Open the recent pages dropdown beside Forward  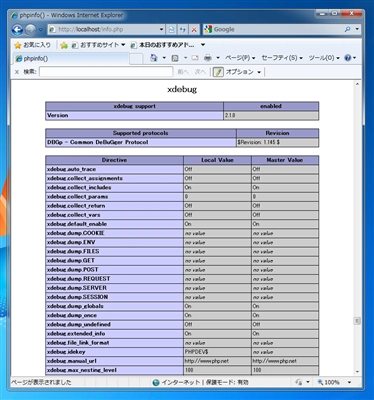[x=41, y=30]
